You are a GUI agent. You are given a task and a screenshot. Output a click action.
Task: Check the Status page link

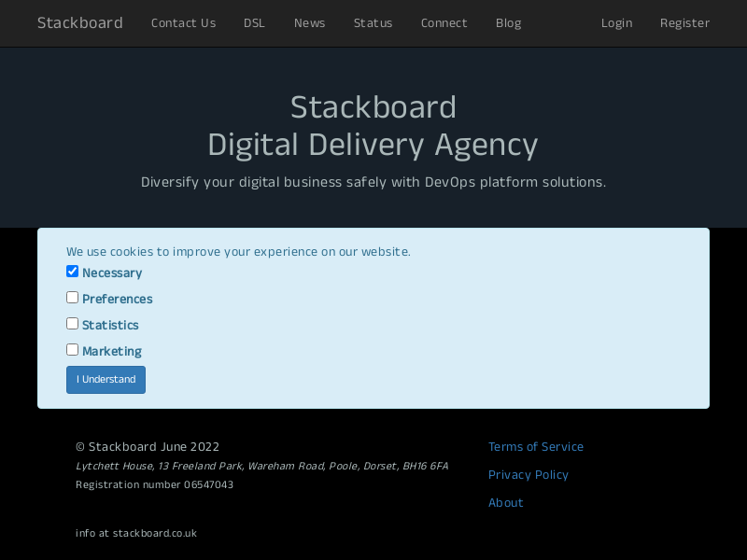pyautogui.click(x=373, y=23)
